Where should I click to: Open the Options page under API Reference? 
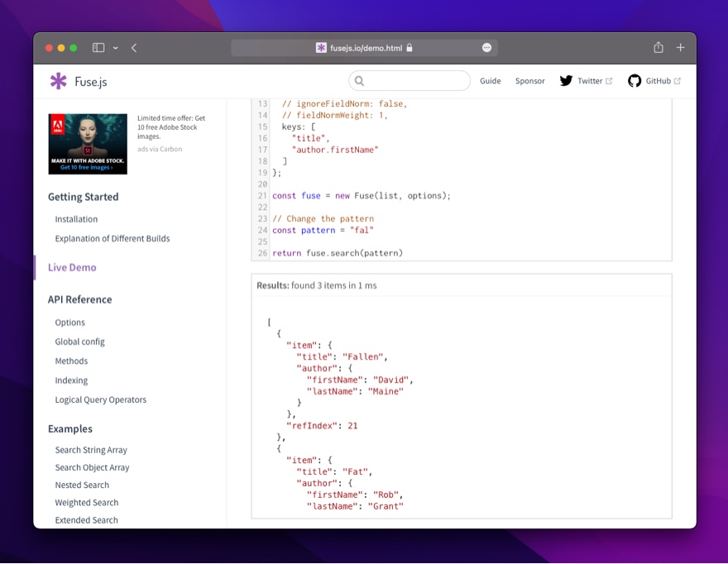coord(69,323)
